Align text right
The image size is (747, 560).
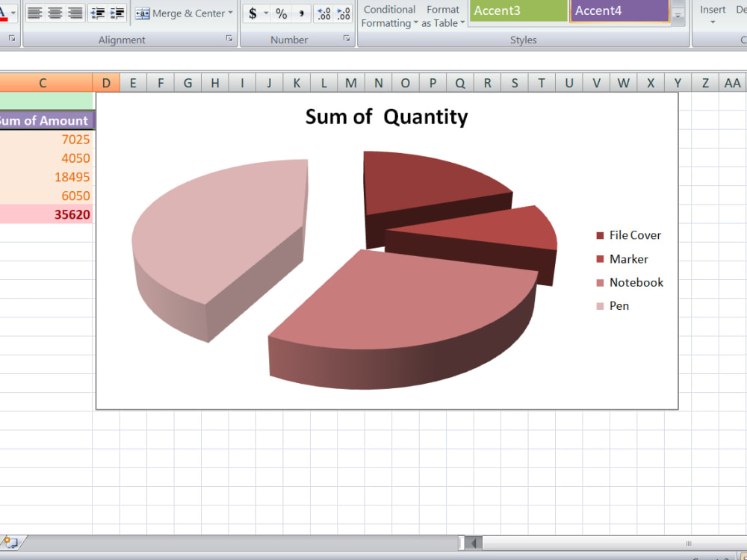(75, 13)
